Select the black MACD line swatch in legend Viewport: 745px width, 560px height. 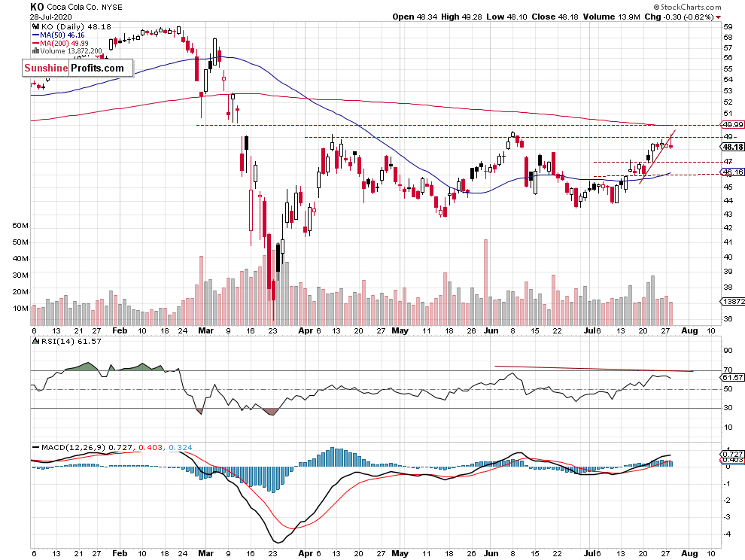(x=35, y=447)
